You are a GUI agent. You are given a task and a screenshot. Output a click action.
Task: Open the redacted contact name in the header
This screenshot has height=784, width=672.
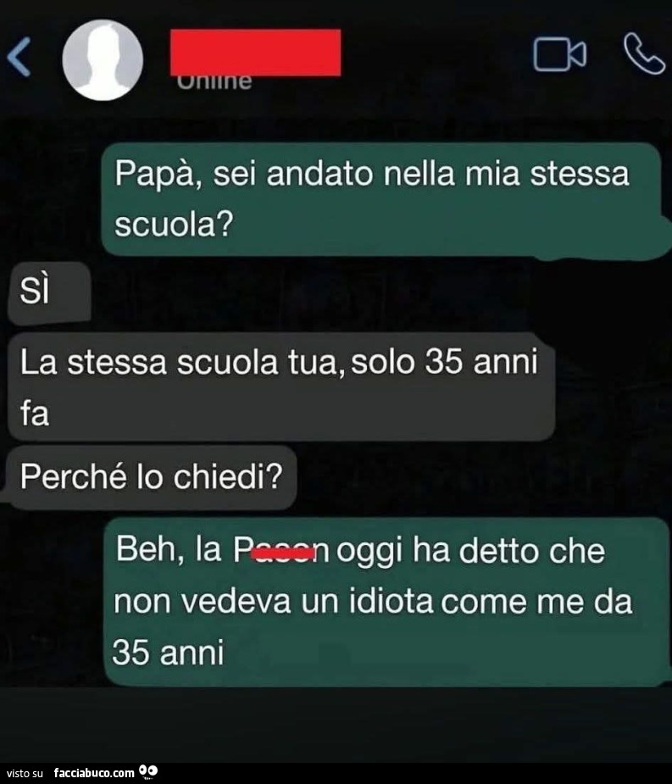(x=256, y=53)
